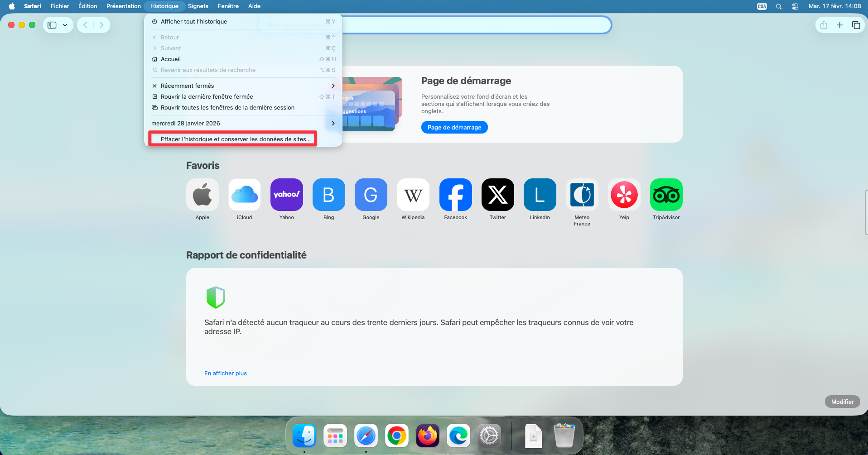Image resolution: width=868 pixels, height=455 pixels.
Task: Click the new tab plus icon
Action: tap(840, 25)
